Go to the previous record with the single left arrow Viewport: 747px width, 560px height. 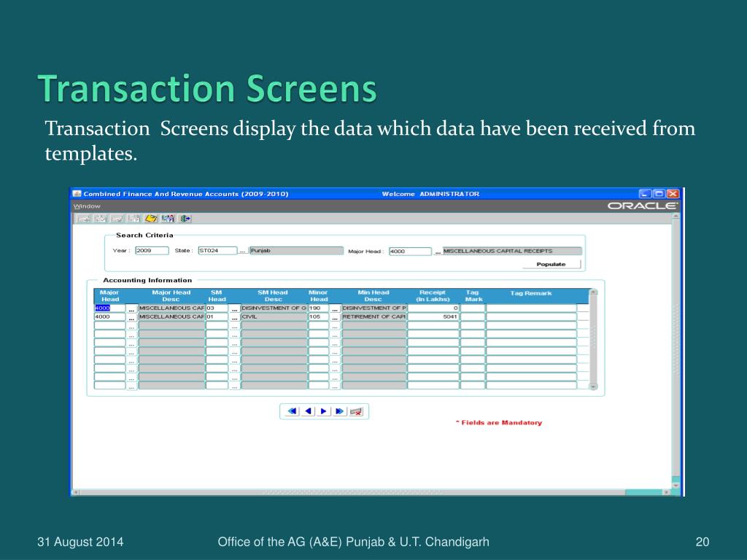(x=309, y=411)
